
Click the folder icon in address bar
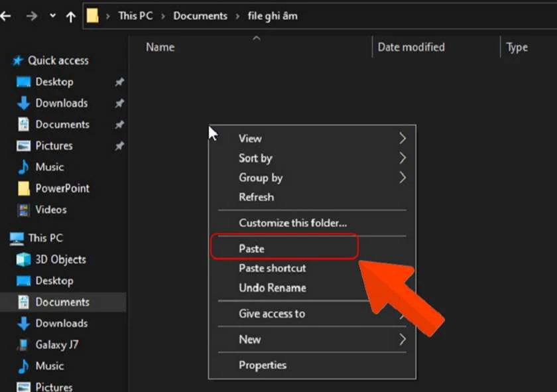[92, 15]
